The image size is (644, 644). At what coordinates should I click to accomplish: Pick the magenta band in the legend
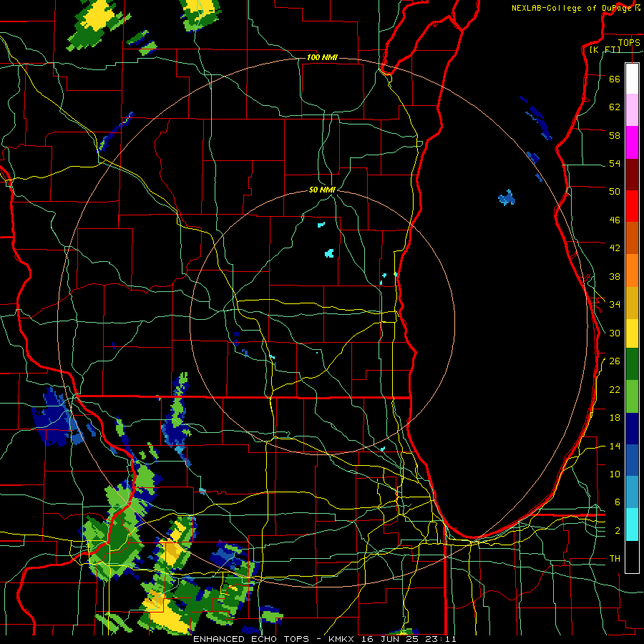coord(632,142)
